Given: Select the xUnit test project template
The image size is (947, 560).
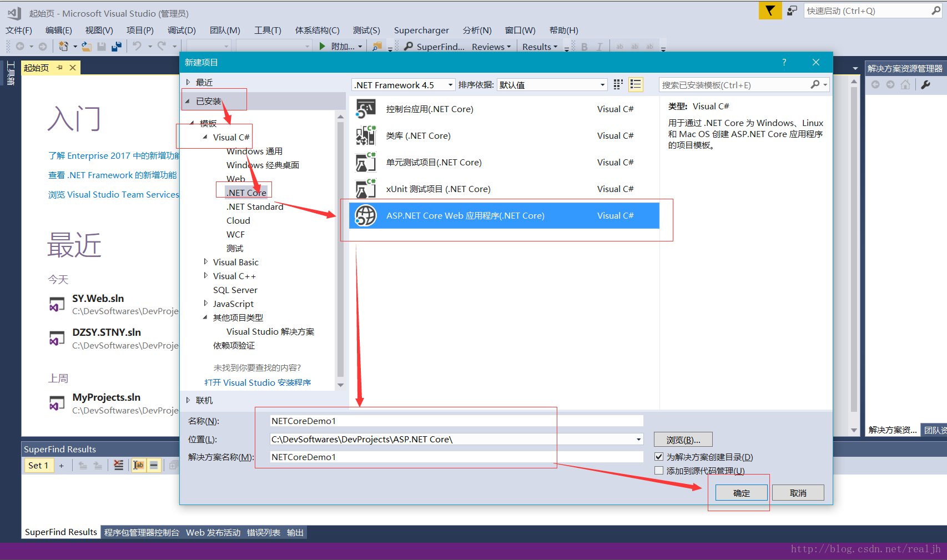Looking at the screenshot, I should (x=504, y=189).
